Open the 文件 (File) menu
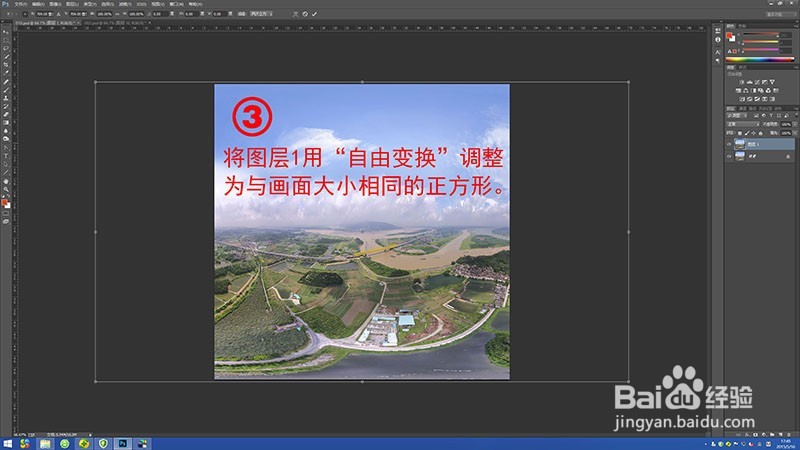800x450 pixels. pos(20,4)
